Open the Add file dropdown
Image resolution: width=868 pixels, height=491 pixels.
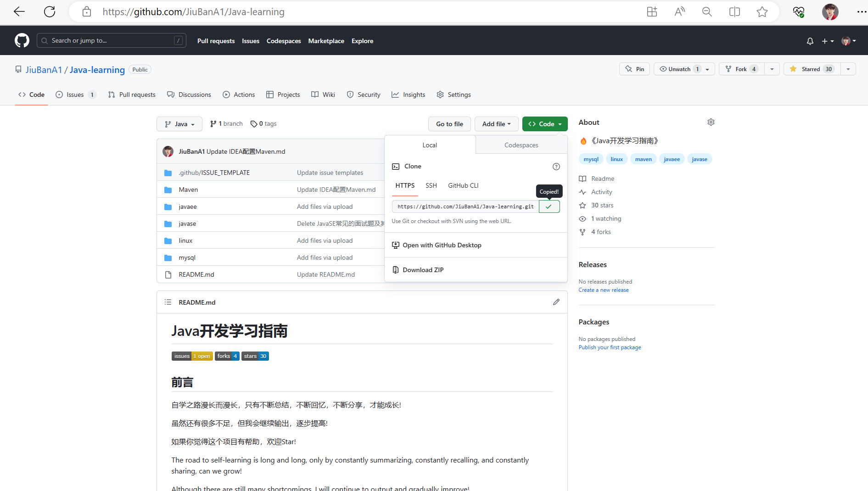[496, 124]
